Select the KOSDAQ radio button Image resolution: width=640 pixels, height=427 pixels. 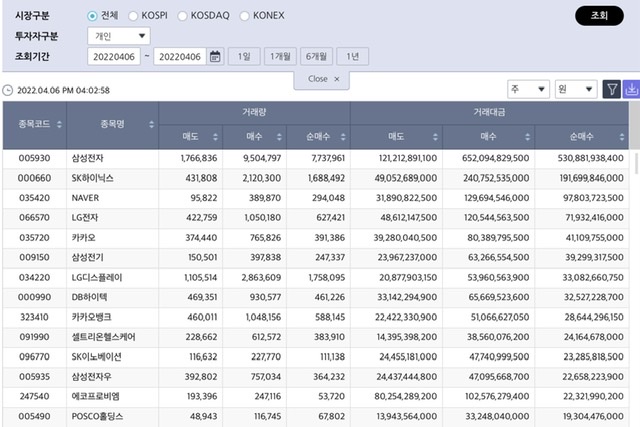pyautogui.click(x=183, y=16)
